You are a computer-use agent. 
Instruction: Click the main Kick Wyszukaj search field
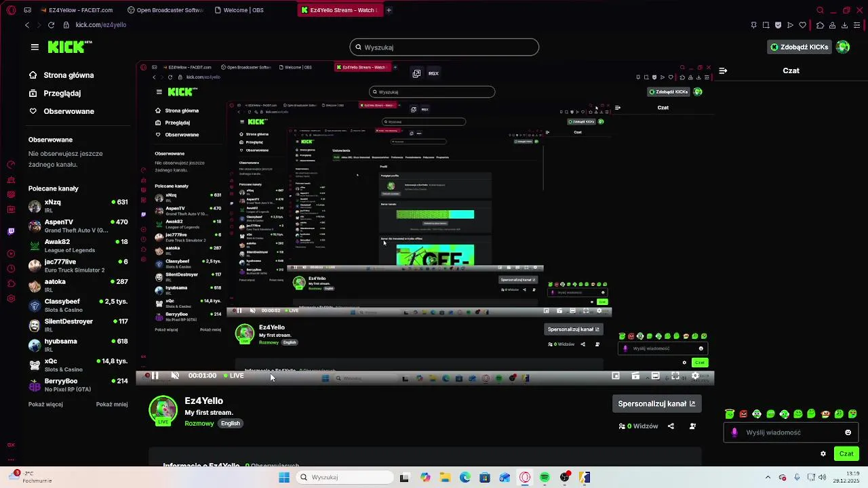[444, 47]
